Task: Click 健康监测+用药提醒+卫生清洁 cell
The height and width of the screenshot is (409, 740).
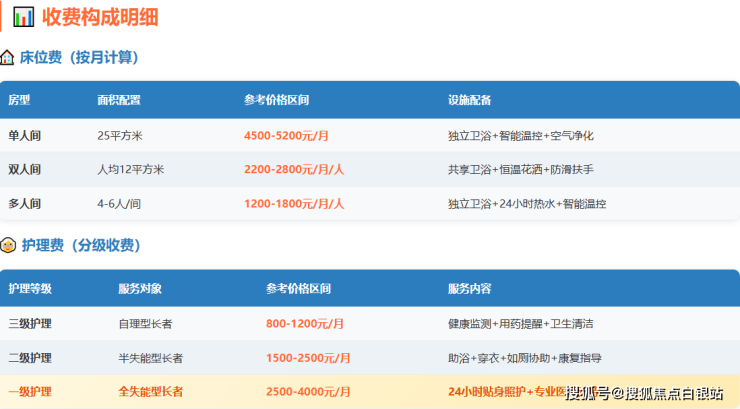Action: [x=521, y=324]
